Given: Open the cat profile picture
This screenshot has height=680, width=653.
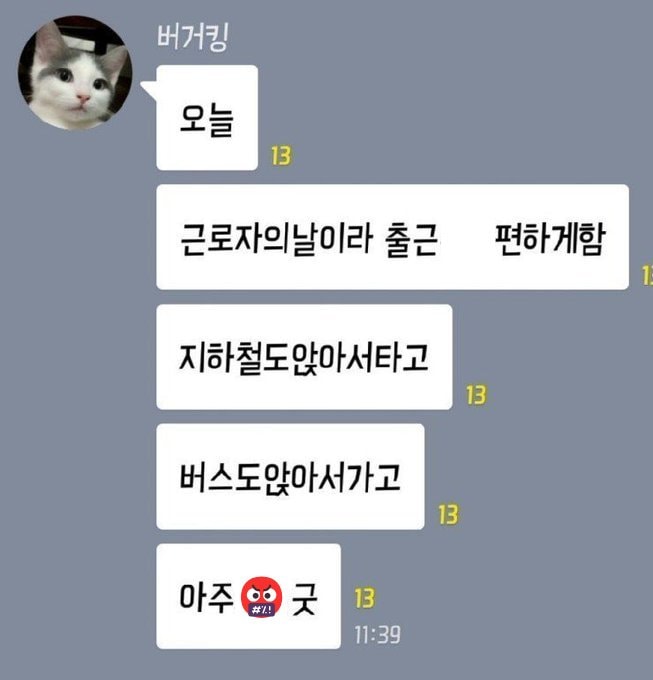Looking at the screenshot, I should click(75, 72).
